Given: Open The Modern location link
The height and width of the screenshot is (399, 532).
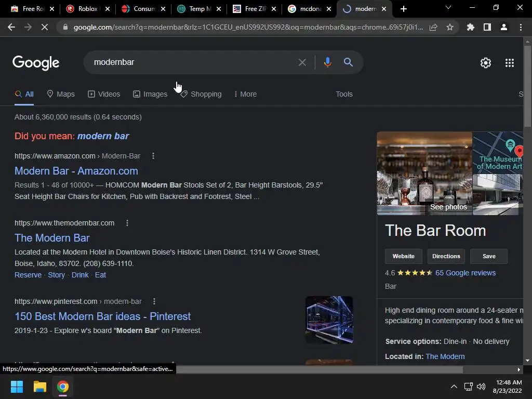Looking at the screenshot, I should (445, 356).
